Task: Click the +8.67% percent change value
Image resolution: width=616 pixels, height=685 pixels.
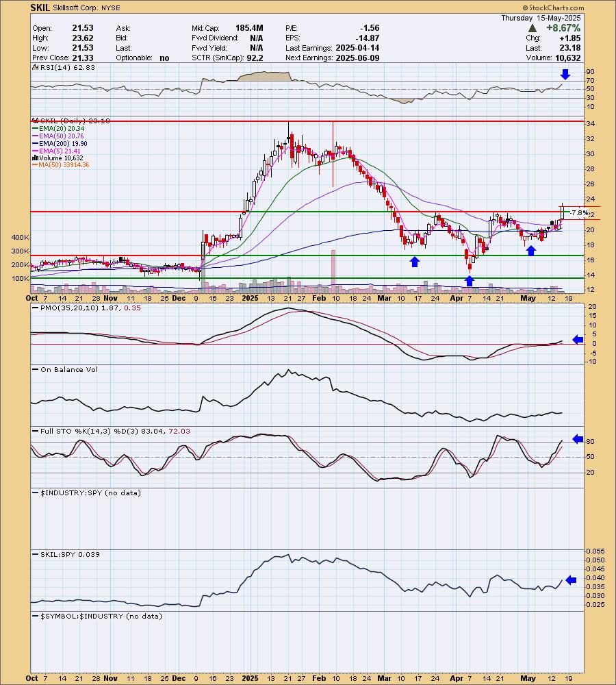Action: (563, 28)
